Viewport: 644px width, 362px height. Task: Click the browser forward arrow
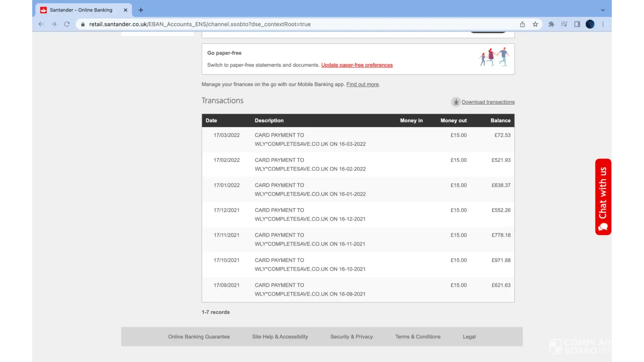pyautogui.click(x=54, y=24)
